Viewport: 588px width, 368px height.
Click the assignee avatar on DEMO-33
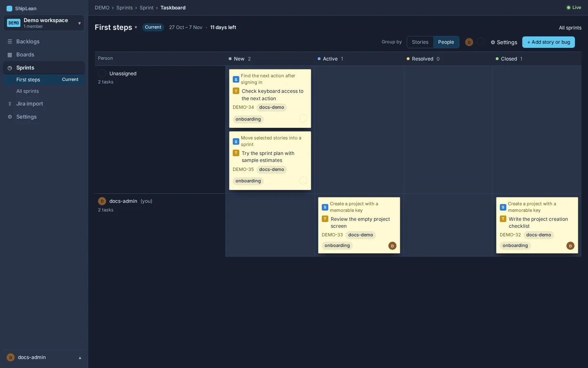tap(392, 246)
